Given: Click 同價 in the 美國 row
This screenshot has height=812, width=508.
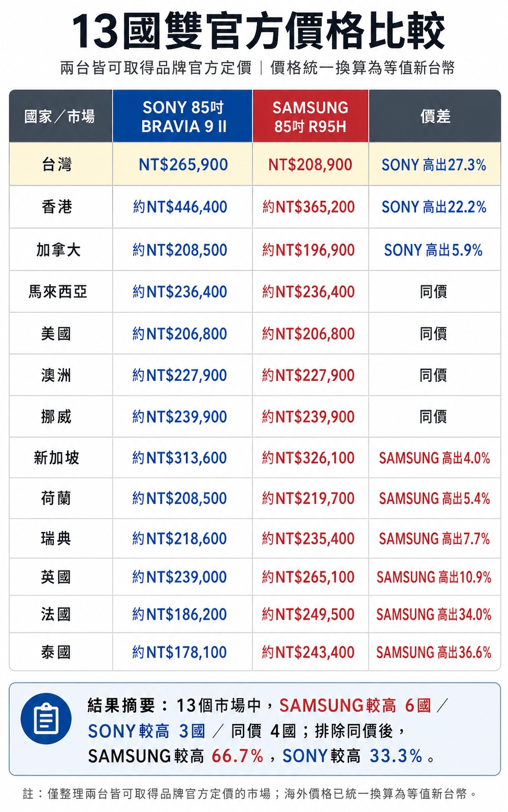Looking at the screenshot, I should tap(433, 334).
